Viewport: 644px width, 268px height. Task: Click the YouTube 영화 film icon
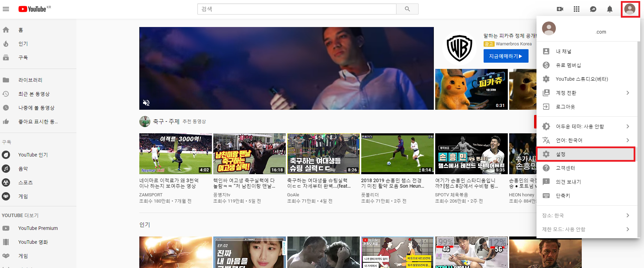pos(6,242)
